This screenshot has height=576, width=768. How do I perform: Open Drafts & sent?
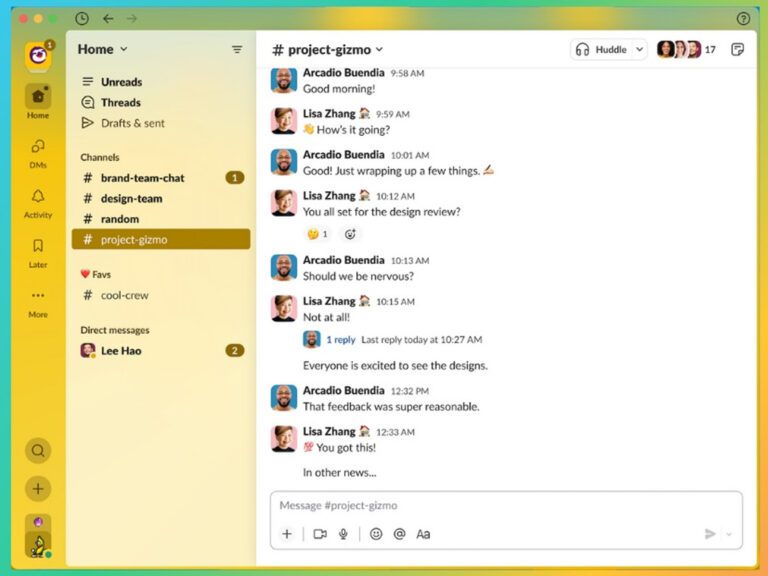[161, 123]
